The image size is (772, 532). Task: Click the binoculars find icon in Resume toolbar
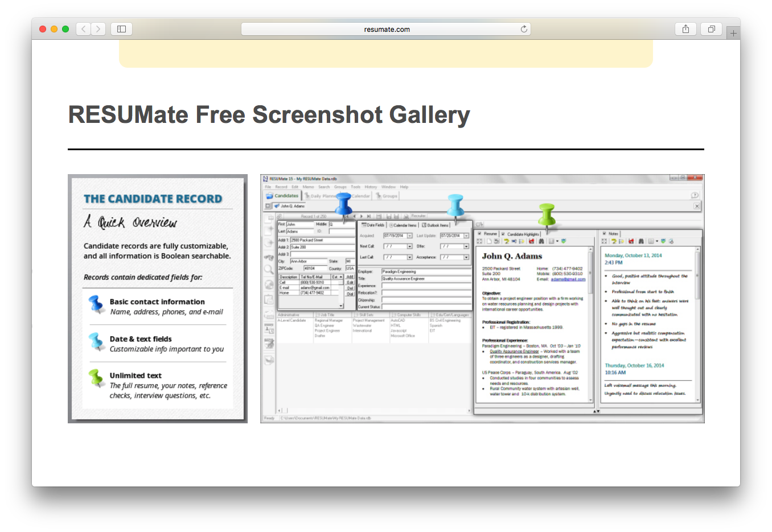(541, 241)
